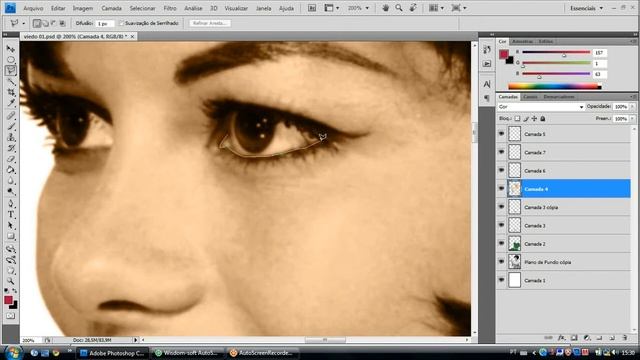
Task: Open the Paragraph panel icon
Action: point(487,98)
